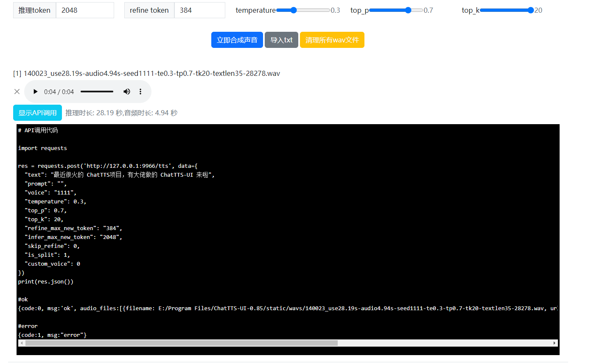605x364 pixels.
Task: Click the 推理token label
Action: (34, 10)
